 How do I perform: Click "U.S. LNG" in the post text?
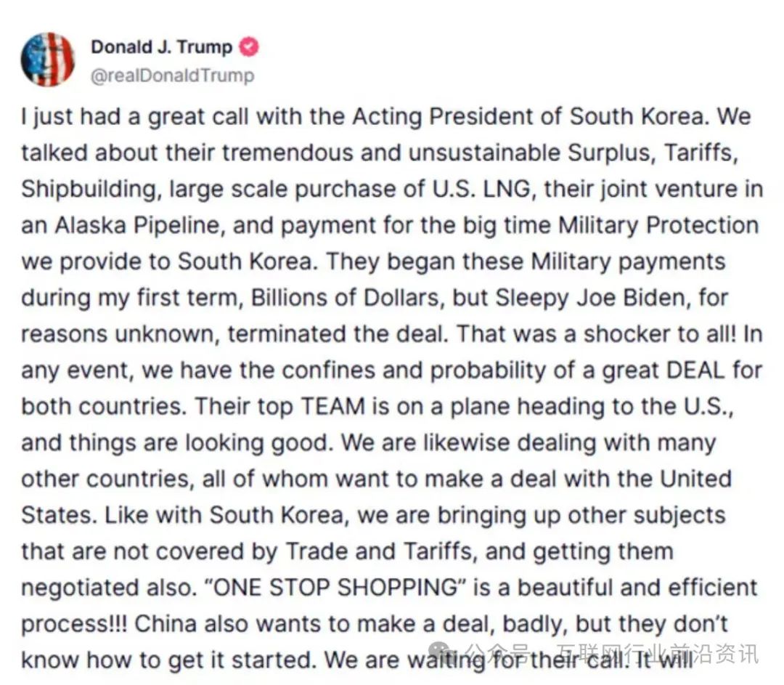click(x=481, y=190)
